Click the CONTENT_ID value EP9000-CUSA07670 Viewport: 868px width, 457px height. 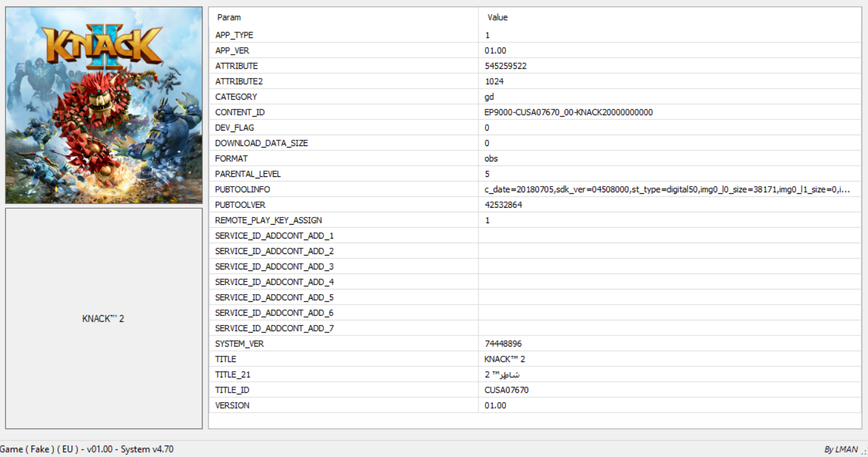pyautogui.click(x=568, y=112)
